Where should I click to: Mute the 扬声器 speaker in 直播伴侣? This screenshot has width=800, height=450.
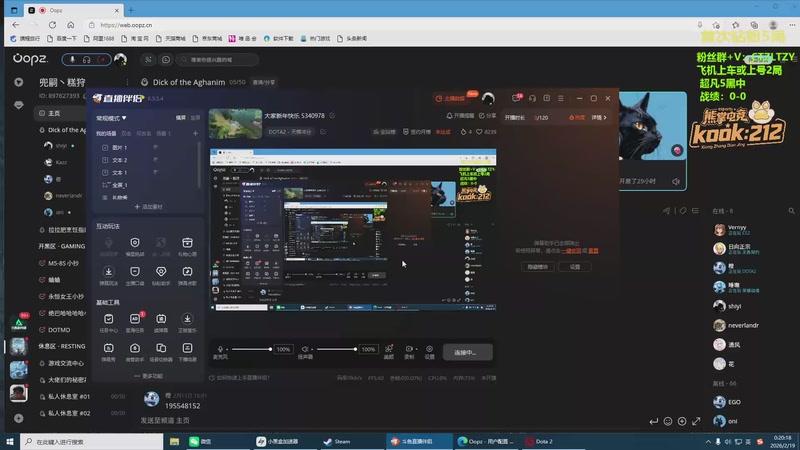305,349
